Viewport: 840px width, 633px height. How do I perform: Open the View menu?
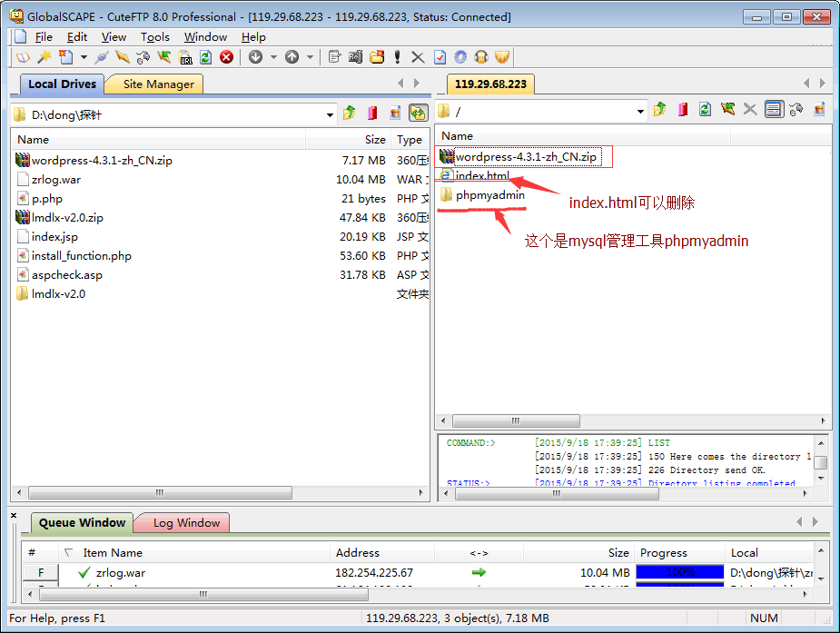tap(114, 37)
